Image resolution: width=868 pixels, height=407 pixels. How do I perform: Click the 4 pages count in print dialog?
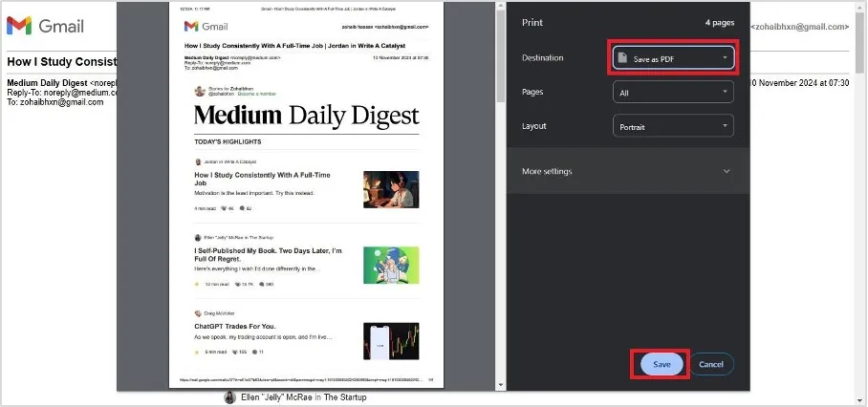pyautogui.click(x=720, y=23)
